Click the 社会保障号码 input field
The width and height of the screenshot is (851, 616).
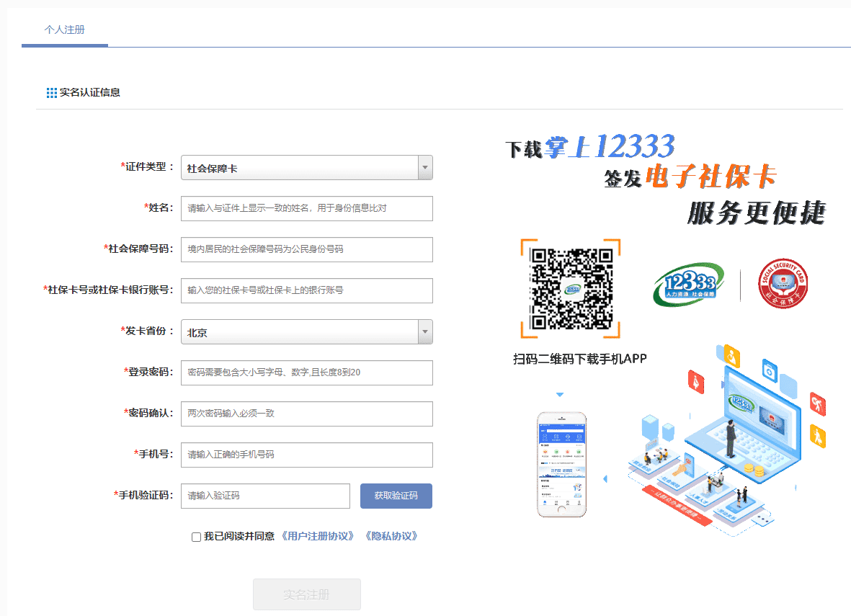point(306,249)
